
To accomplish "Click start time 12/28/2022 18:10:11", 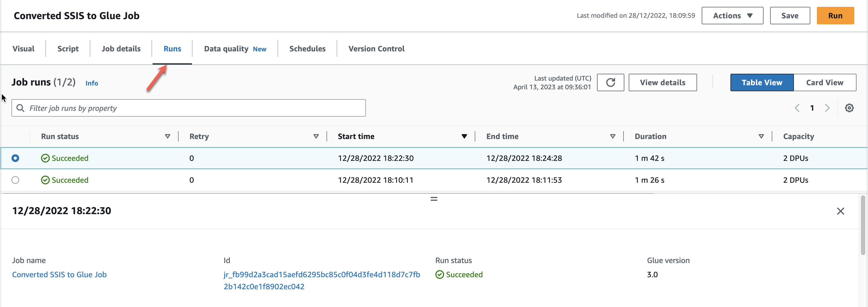I will [376, 180].
